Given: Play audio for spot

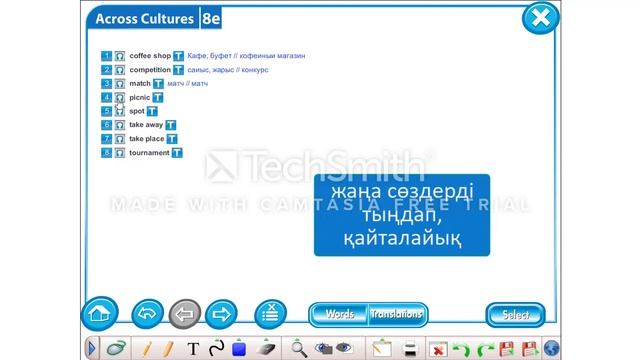Looking at the screenshot, I should point(120,111).
